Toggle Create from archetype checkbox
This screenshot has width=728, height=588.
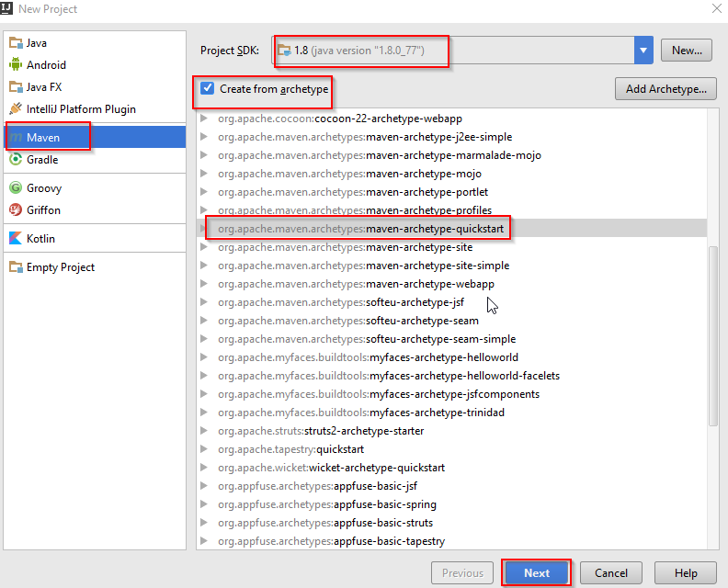[207, 88]
